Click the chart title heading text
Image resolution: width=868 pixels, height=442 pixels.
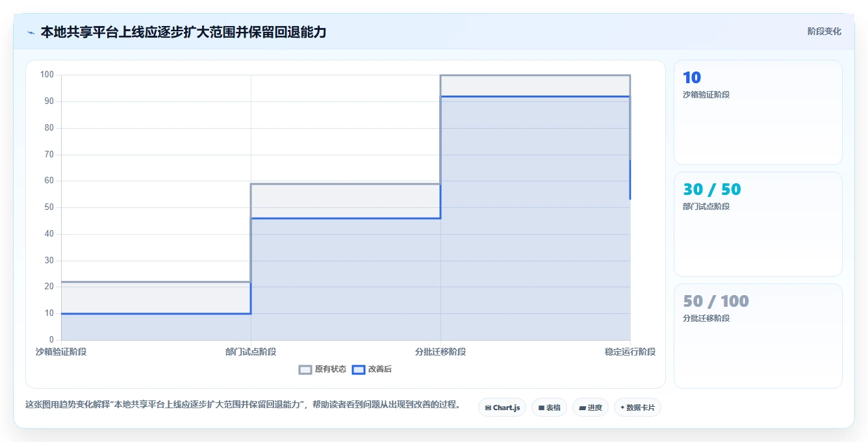pyautogui.click(x=183, y=32)
